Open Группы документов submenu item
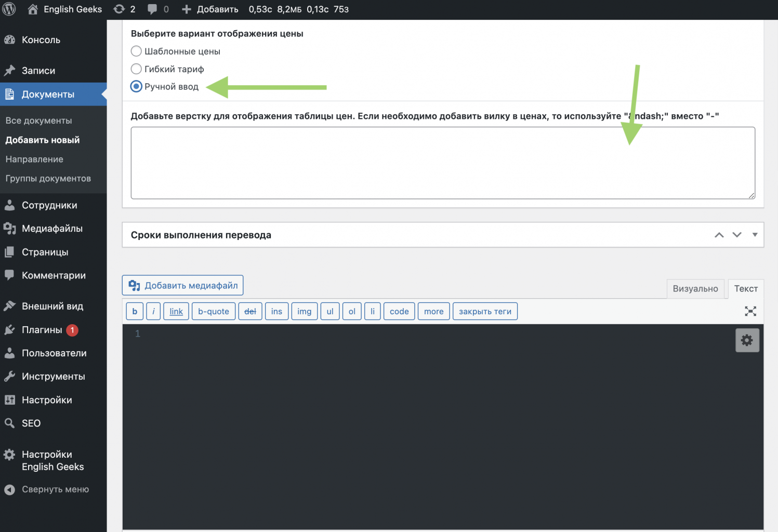Screen dimensions: 778x532 coord(48,178)
